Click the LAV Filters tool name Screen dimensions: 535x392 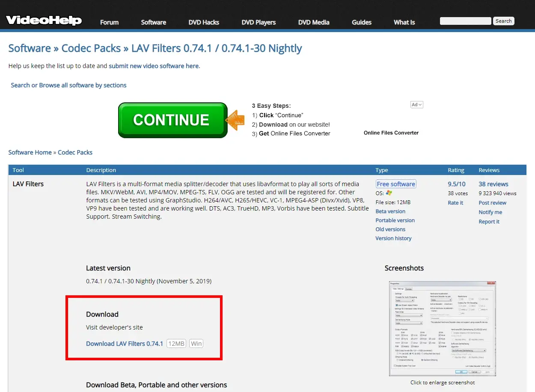point(28,184)
